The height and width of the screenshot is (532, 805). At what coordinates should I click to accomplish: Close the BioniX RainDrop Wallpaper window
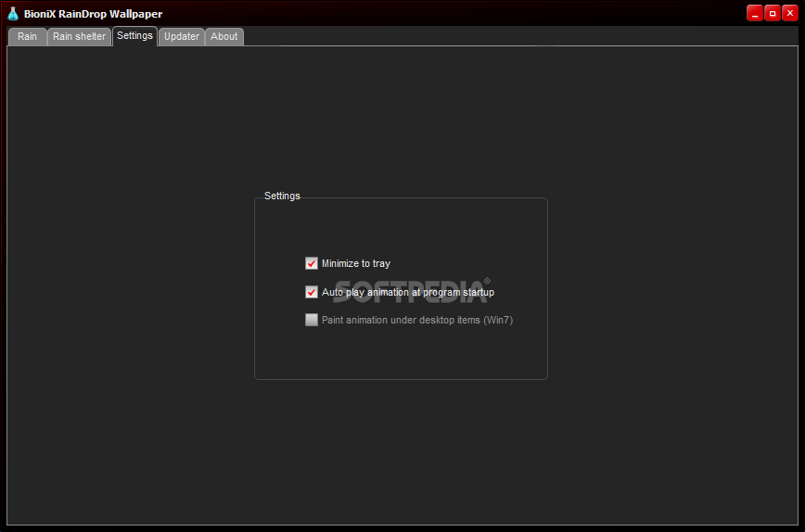790,13
